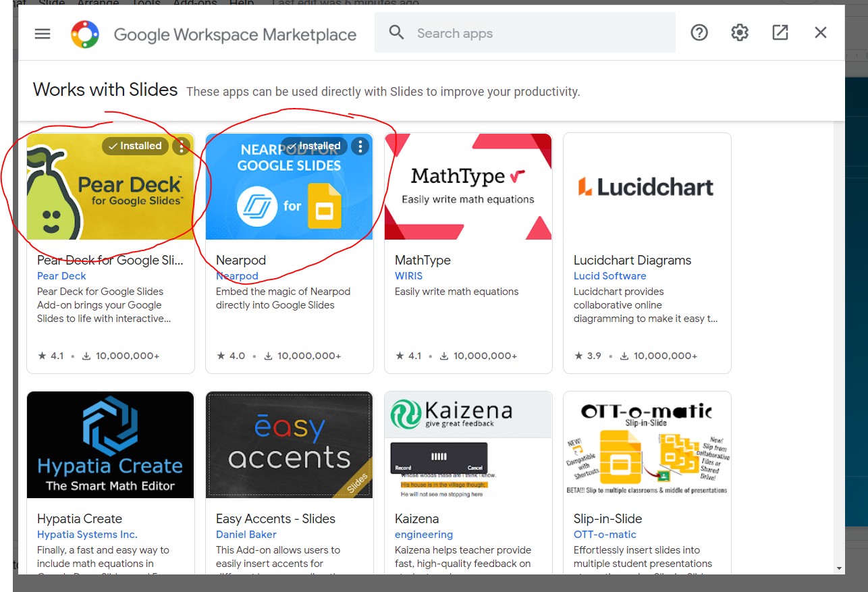Screen dimensions: 868x592
Task: Open the Kaizena app thumbnail
Action: coord(468,445)
